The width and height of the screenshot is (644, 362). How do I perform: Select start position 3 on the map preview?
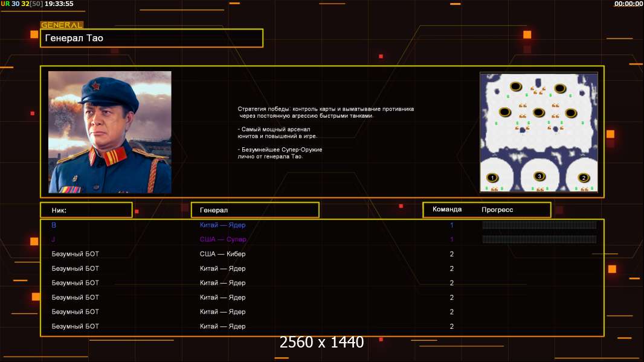[x=539, y=176]
